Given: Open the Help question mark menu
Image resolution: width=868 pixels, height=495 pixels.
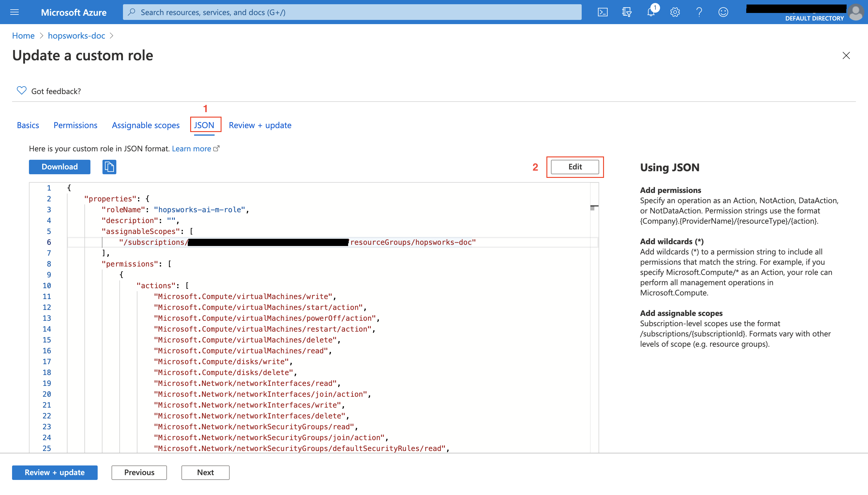Looking at the screenshot, I should (699, 12).
